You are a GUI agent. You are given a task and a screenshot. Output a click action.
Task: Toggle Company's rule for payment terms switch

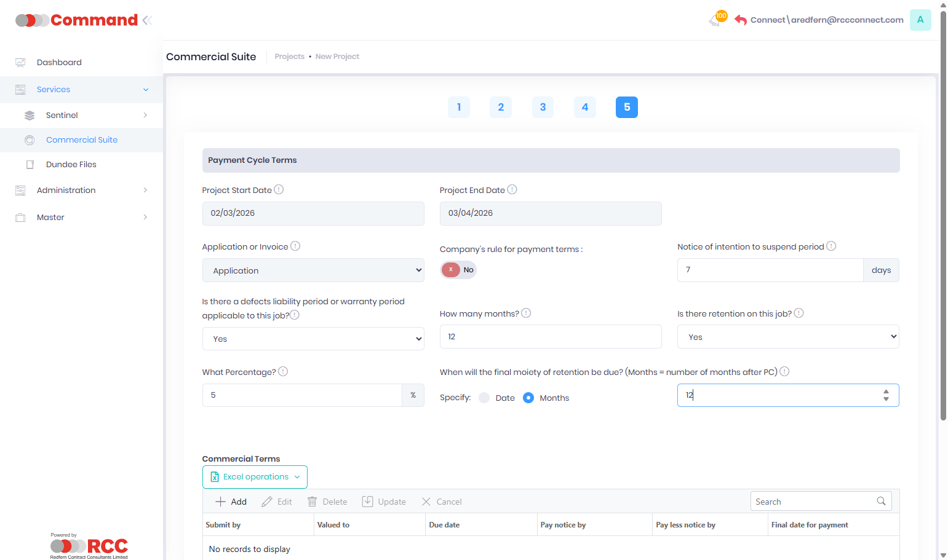(x=458, y=270)
